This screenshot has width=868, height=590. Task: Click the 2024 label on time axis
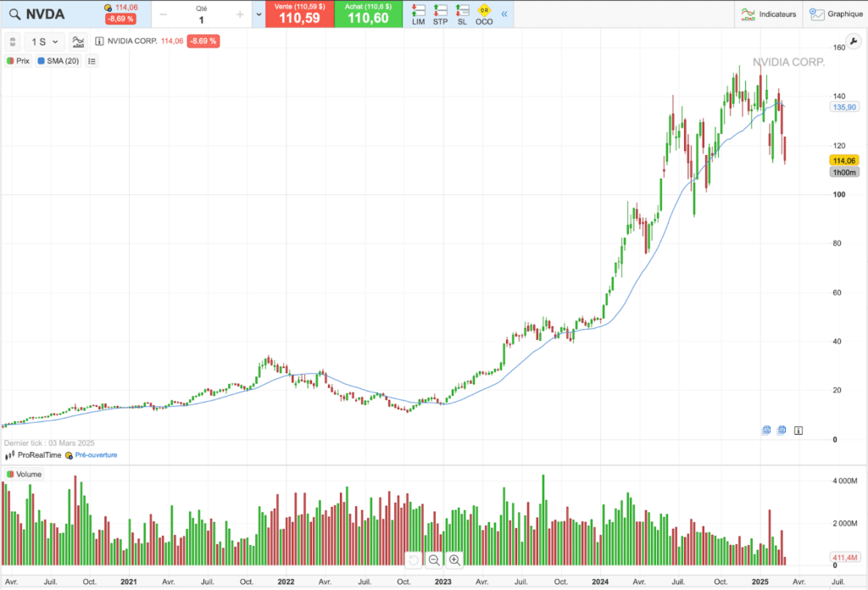pyautogui.click(x=600, y=582)
